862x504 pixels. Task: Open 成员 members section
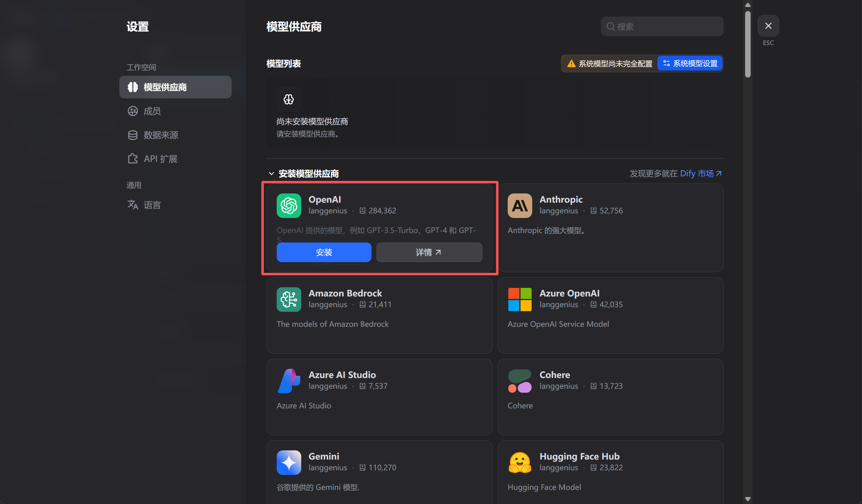(175, 111)
